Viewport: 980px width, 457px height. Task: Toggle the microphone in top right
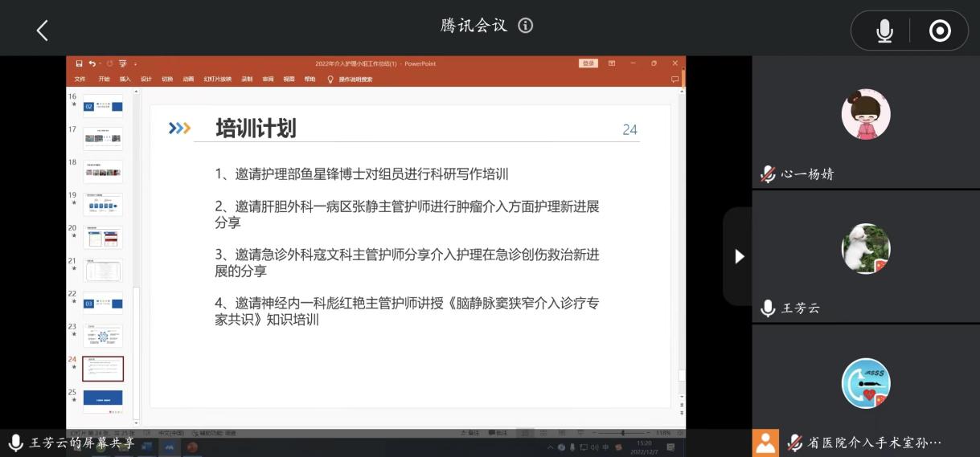pos(884,31)
